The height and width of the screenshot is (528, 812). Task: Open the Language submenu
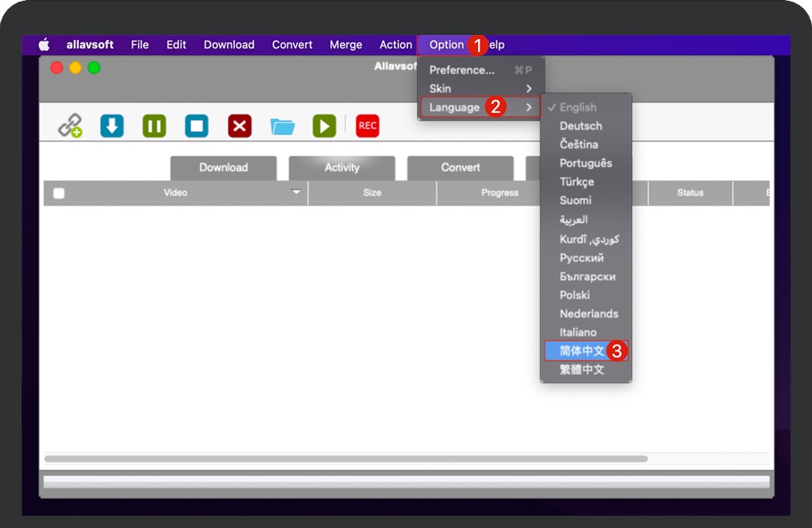pyautogui.click(x=481, y=107)
